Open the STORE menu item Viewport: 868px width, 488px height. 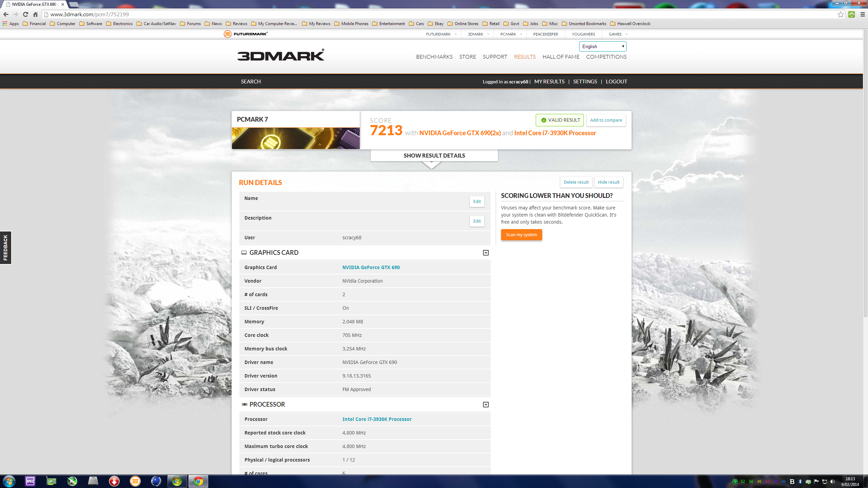pyautogui.click(x=468, y=57)
